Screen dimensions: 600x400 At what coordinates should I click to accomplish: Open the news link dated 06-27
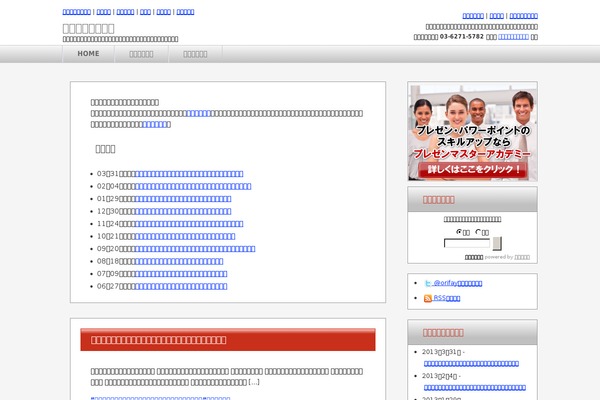pyautogui.click(x=181, y=286)
